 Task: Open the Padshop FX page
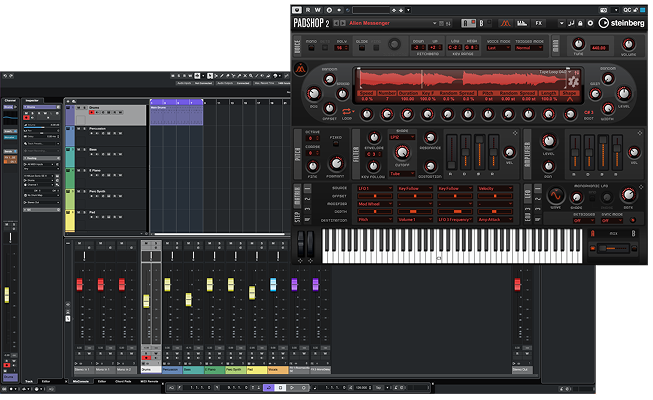[x=539, y=23]
